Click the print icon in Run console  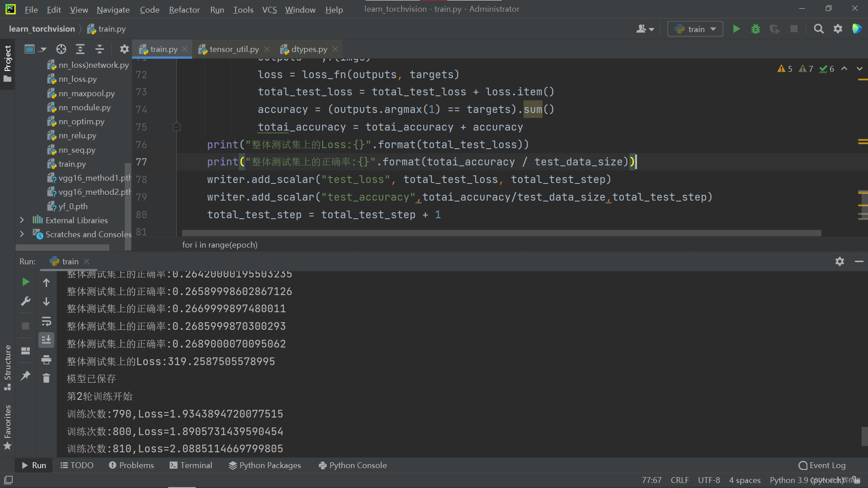pos(46,360)
